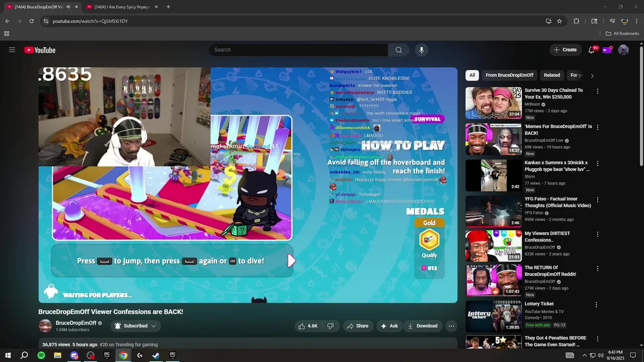Switch to I Ate Every Spicy Popeyes tab
Viewport: 644px width, 362px height.
(x=121, y=7)
